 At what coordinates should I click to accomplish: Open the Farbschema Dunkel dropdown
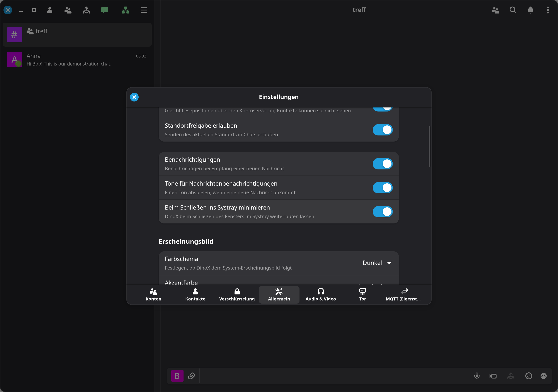click(x=377, y=263)
